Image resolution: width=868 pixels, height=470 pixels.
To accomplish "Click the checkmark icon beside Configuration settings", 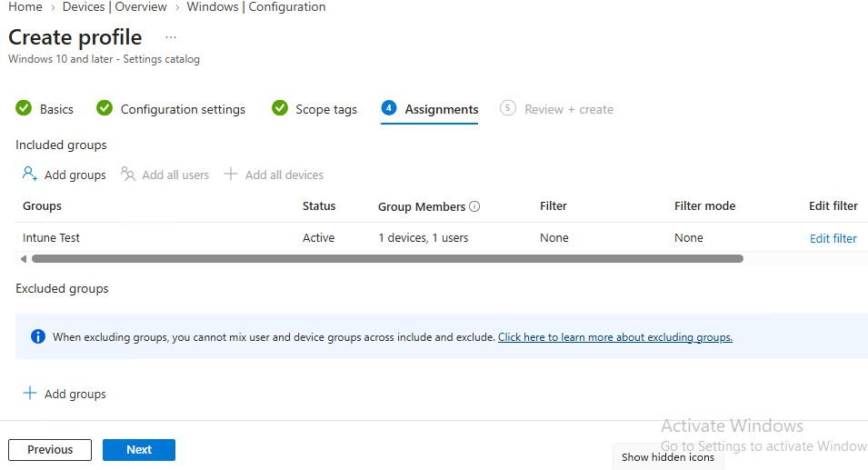I will pyautogui.click(x=105, y=108).
